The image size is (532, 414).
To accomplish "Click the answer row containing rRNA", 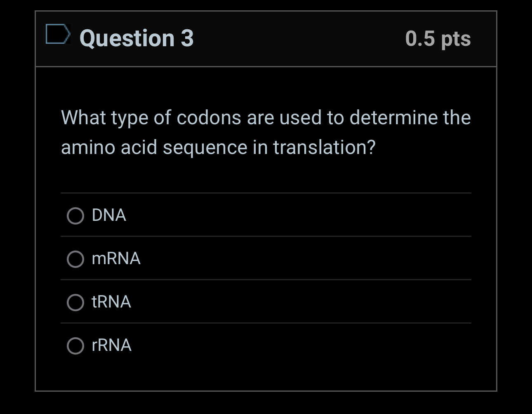I will 266,346.
